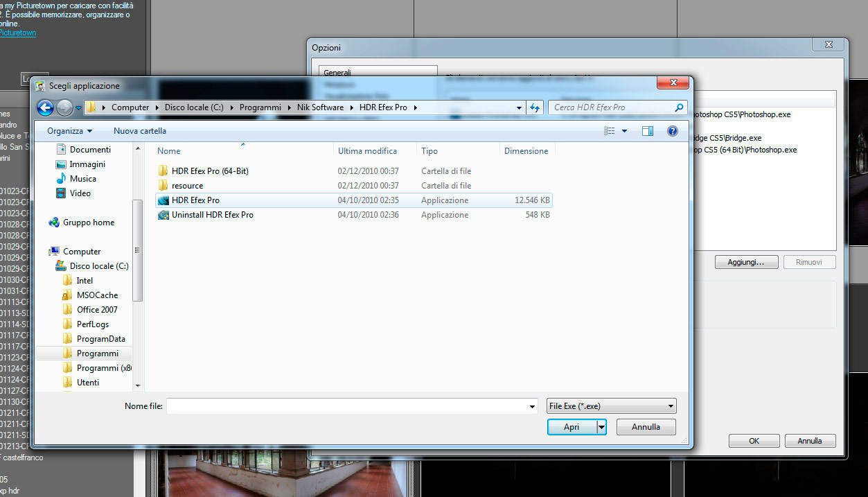The width and height of the screenshot is (868, 497).
Task: Change view with the view mode icon
Action: 610,130
